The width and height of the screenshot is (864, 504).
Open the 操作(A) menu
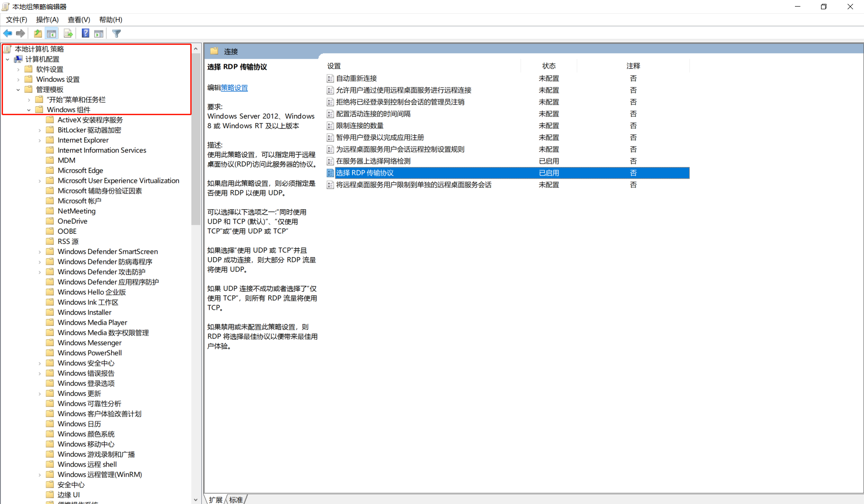tap(47, 19)
